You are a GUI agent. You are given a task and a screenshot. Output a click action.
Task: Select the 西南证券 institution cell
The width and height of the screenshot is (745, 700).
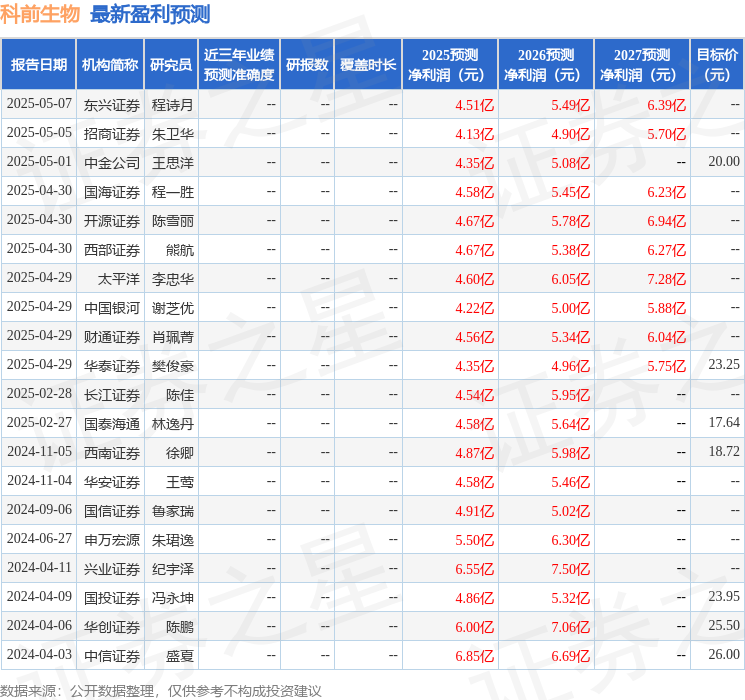click(x=112, y=453)
